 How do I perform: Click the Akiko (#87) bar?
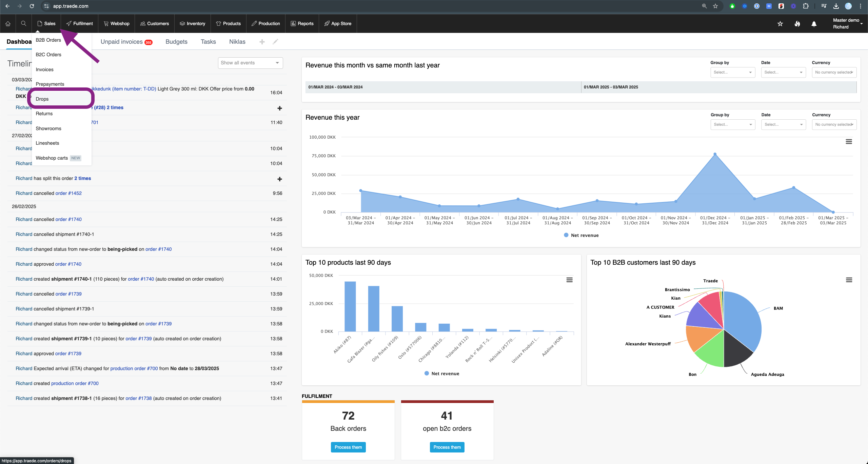[350, 306]
